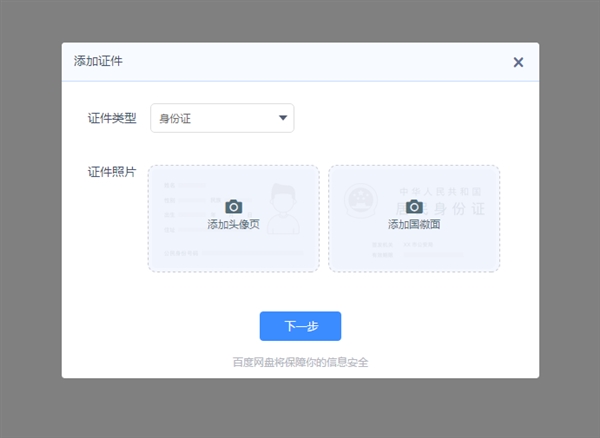600x438 pixels.
Task: Click the 添加证件 dialog title
Action: click(98, 62)
